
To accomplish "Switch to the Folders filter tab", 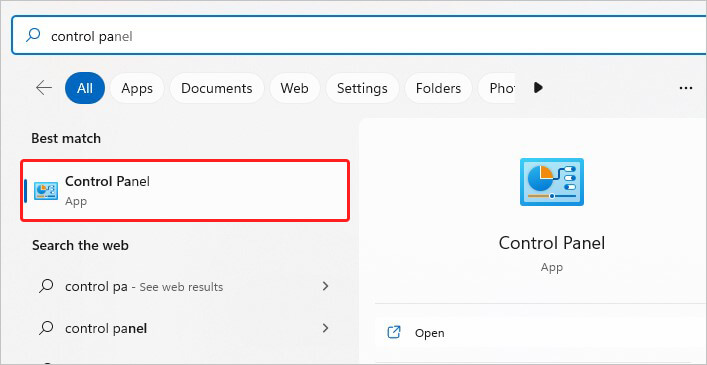I will (x=438, y=88).
